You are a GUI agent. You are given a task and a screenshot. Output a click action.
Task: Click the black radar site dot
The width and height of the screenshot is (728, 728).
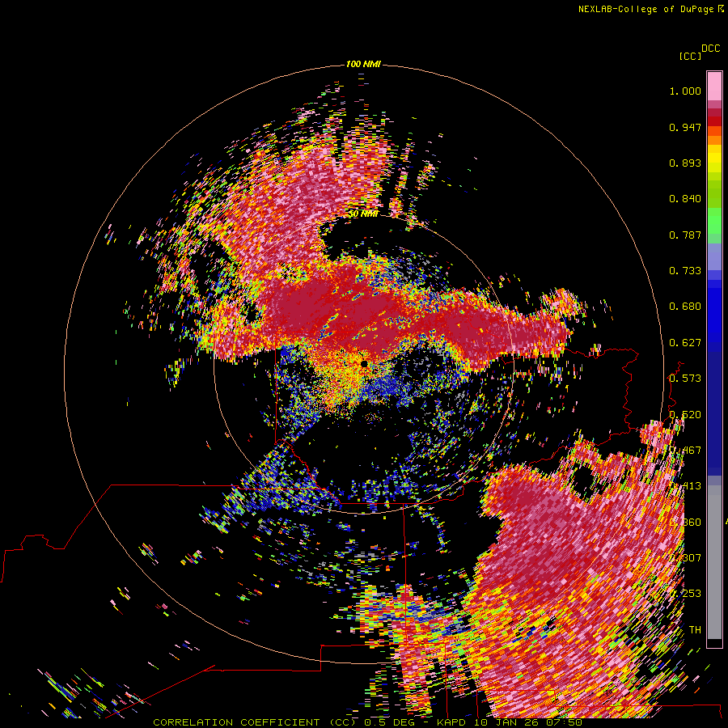pos(364,364)
